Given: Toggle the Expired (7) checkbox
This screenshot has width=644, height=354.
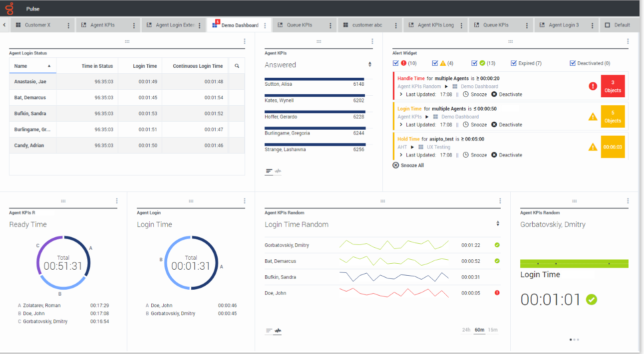Looking at the screenshot, I should [514, 63].
